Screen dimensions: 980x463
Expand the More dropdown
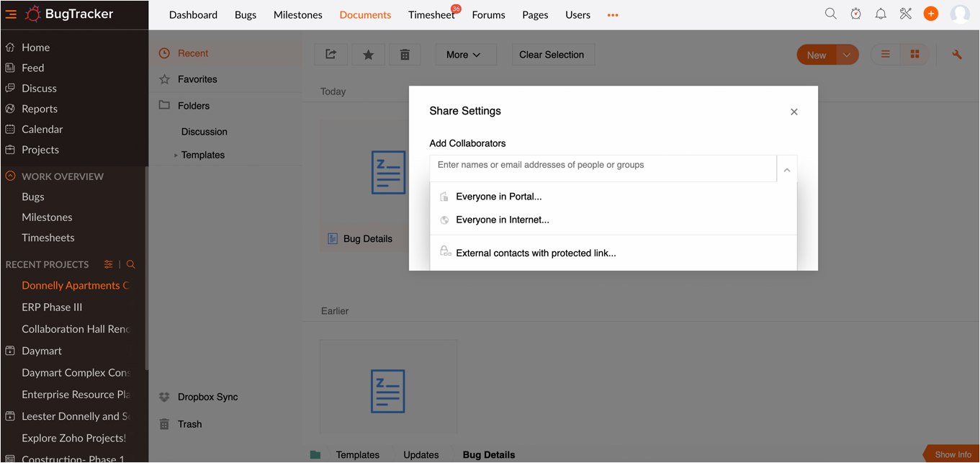click(x=463, y=55)
